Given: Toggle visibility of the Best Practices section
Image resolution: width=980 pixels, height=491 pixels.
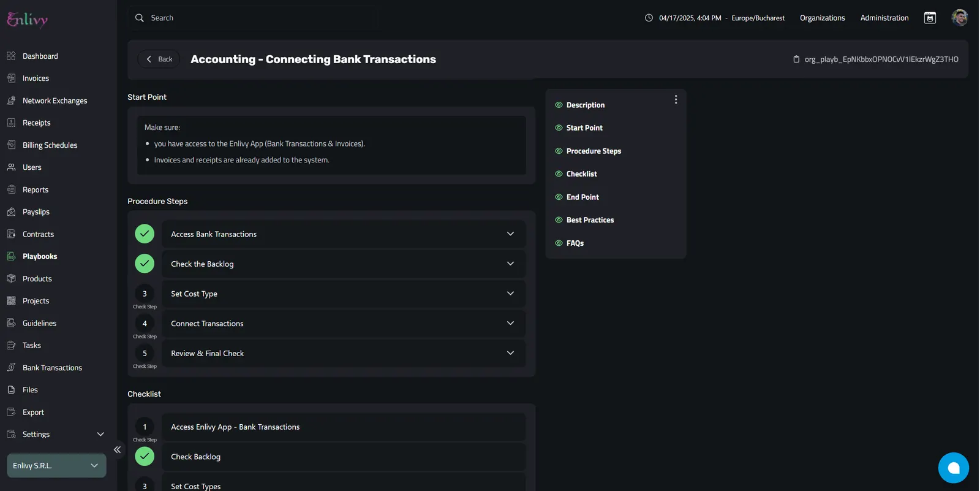Looking at the screenshot, I should coord(559,220).
